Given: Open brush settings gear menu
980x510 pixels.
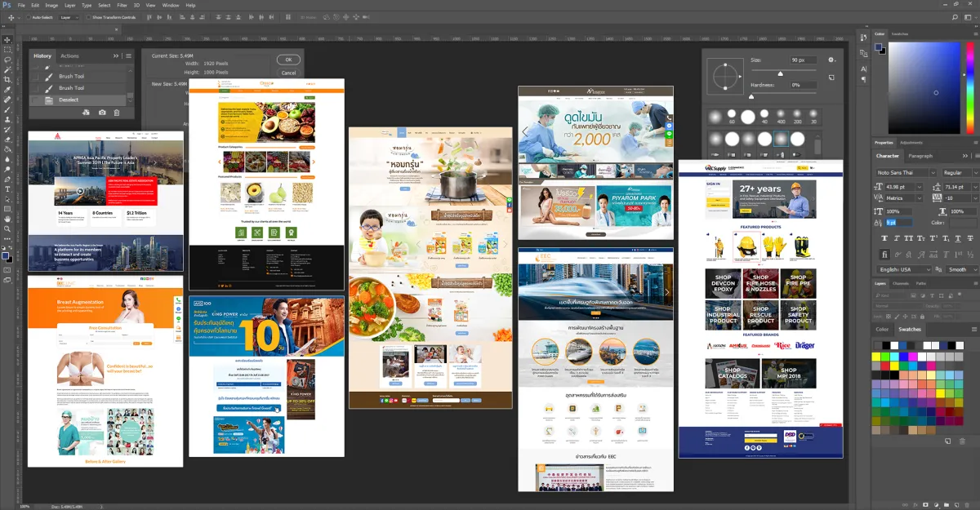Looking at the screenshot, I should pyautogui.click(x=831, y=60).
